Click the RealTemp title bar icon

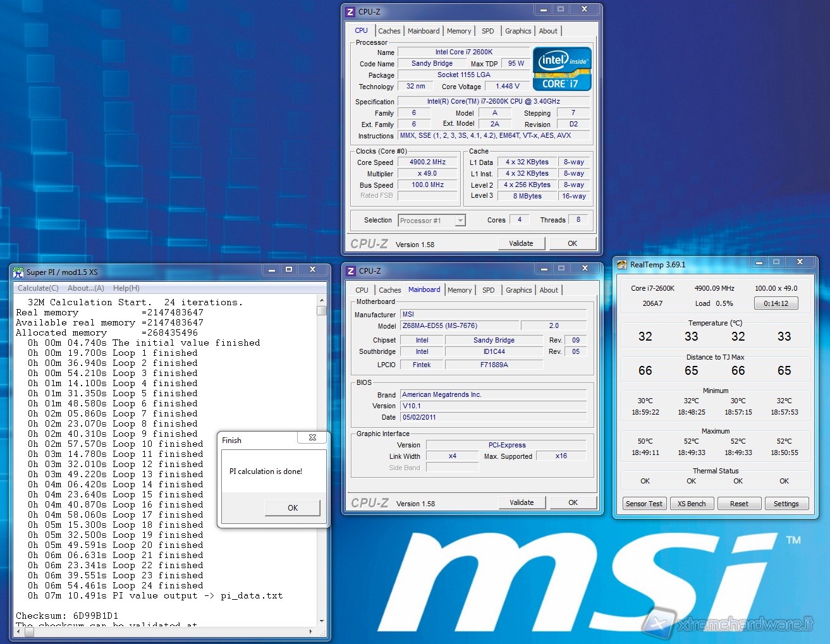[622, 265]
